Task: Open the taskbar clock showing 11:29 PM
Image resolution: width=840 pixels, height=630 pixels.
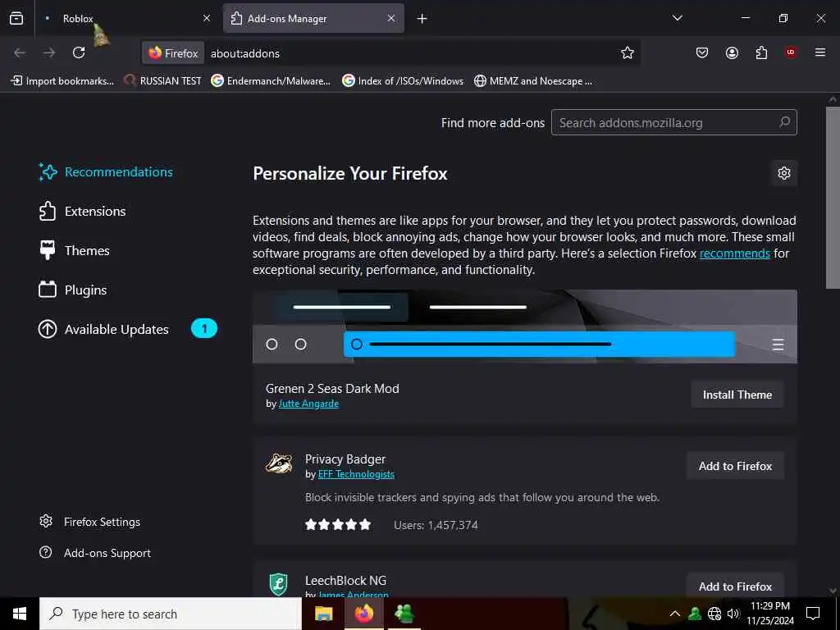Action: [x=770, y=614]
